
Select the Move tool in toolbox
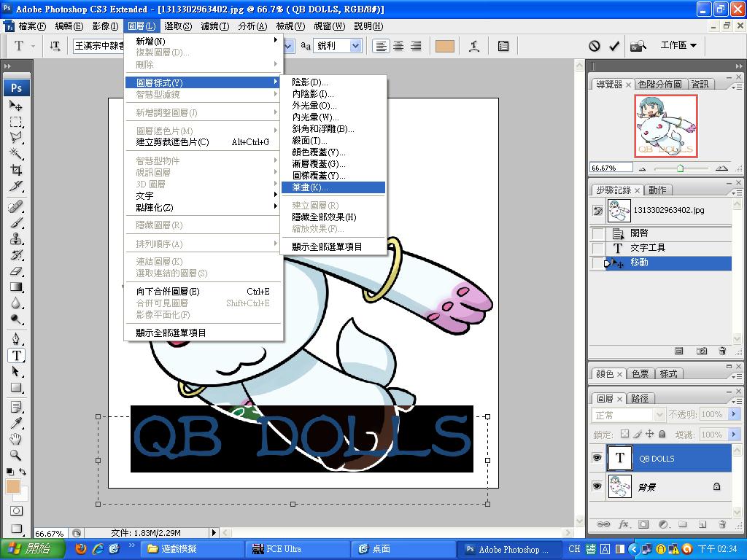pos(16,105)
